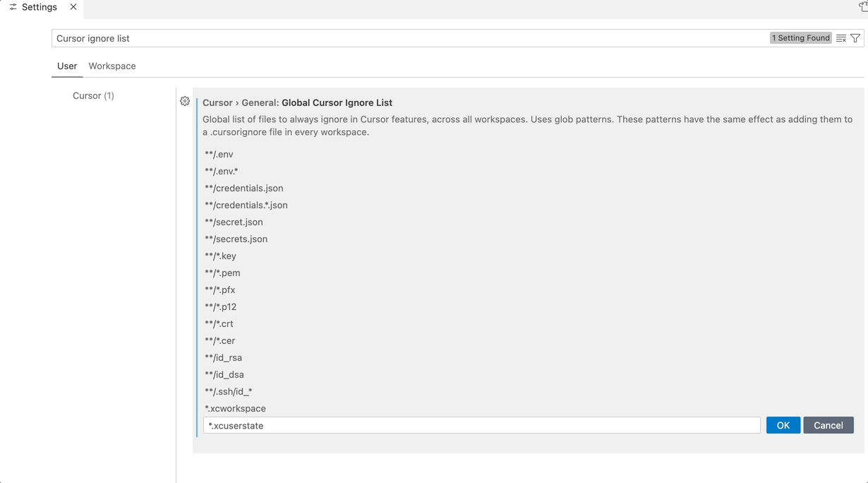Select the **/*.key entry
The width and height of the screenshot is (868, 483).
220,256
